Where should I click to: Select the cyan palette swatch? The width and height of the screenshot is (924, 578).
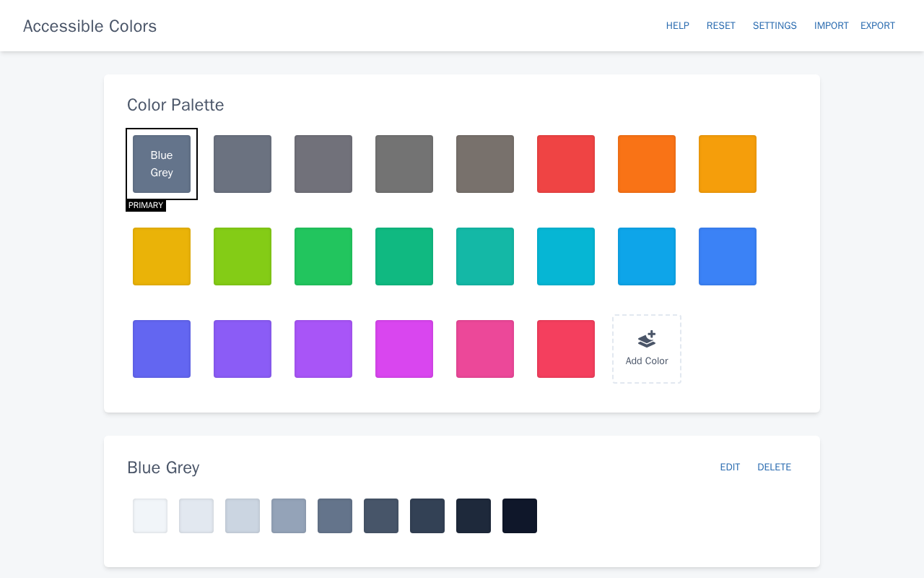[566, 256]
